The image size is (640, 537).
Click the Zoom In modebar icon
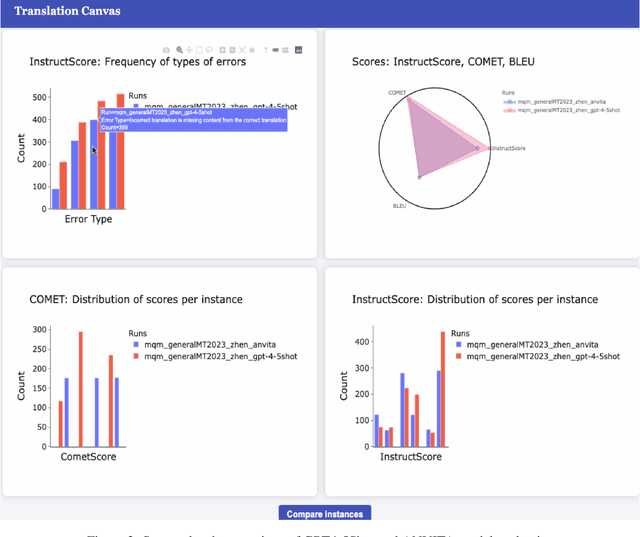pyautogui.click(x=222, y=49)
